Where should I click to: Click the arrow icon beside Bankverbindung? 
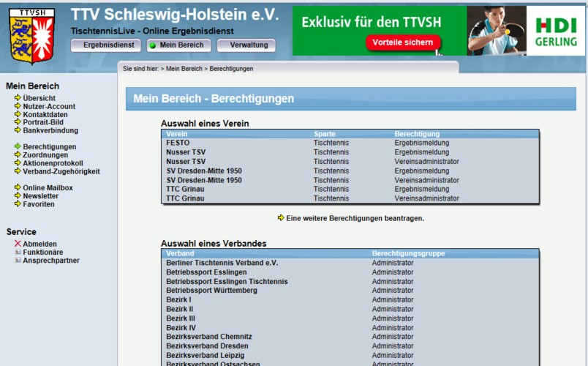click(x=18, y=130)
